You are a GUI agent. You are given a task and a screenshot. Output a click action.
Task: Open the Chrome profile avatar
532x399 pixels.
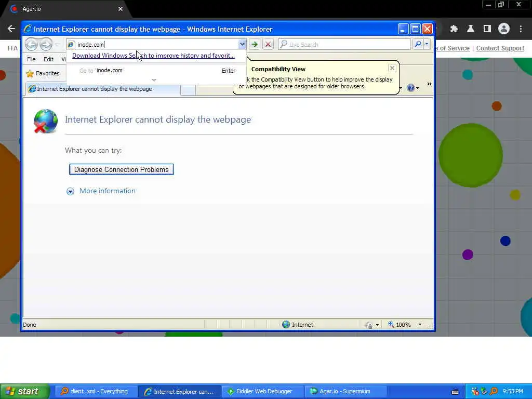[x=504, y=29]
